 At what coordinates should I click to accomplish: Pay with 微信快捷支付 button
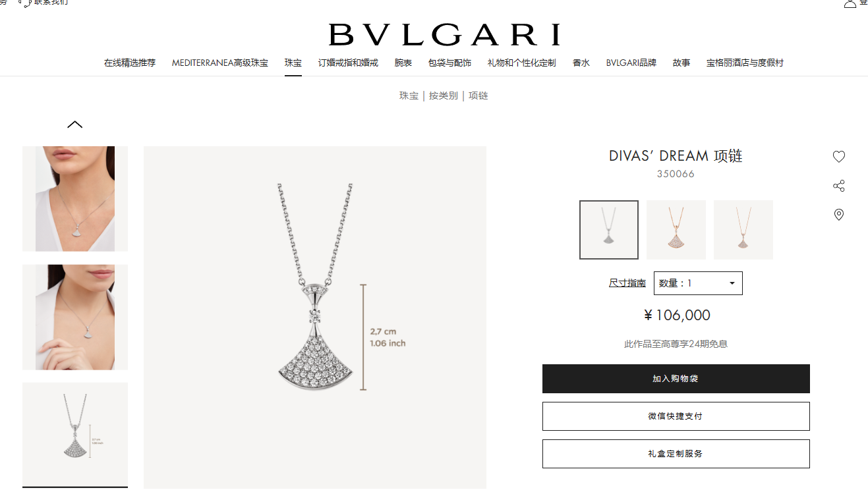coord(676,416)
